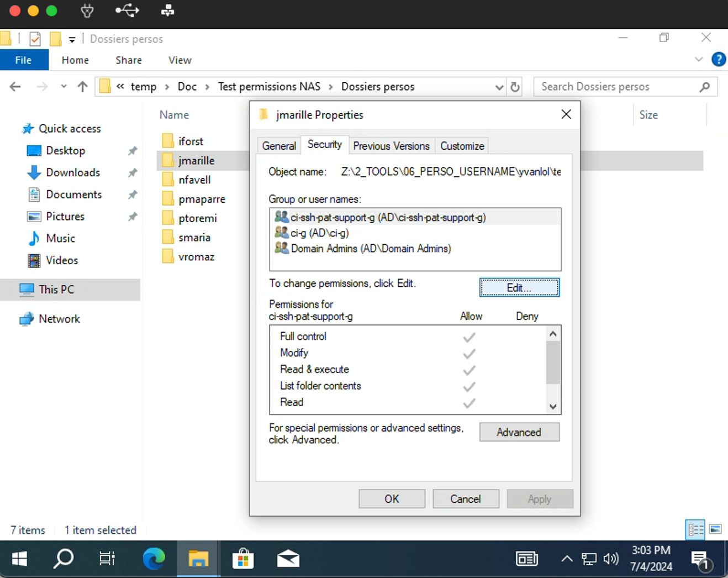Switch to the Previous Versions tab

[x=391, y=146]
